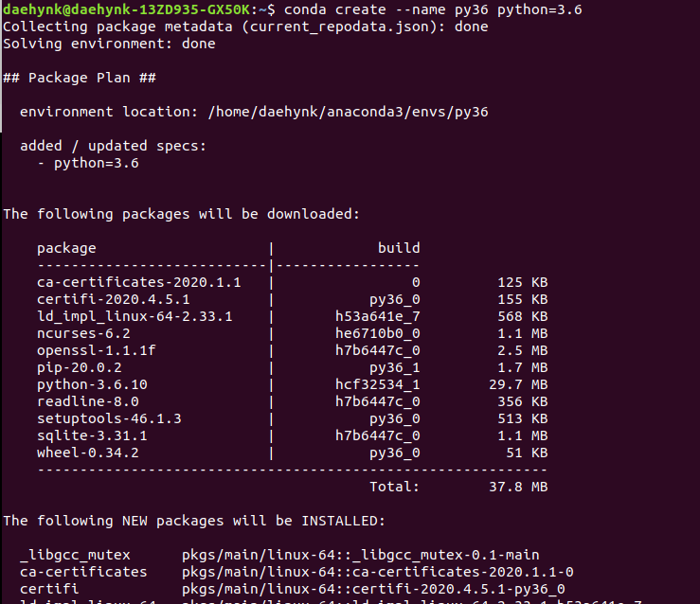
Task: Select certifi-2020.4.5.1 package name
Action: tap(114, 299)
